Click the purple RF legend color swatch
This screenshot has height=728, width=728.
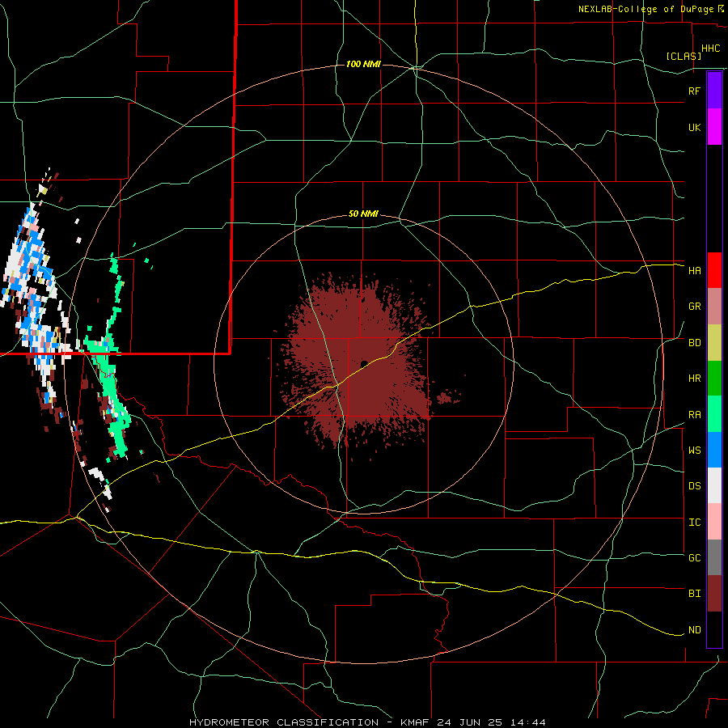[x=714, y=91]
